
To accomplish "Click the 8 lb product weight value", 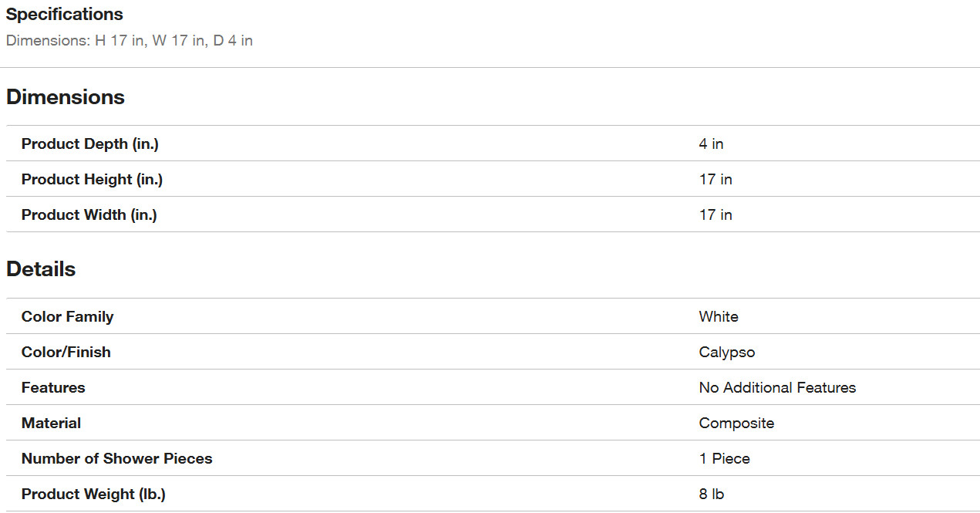I will click(712, 494).
